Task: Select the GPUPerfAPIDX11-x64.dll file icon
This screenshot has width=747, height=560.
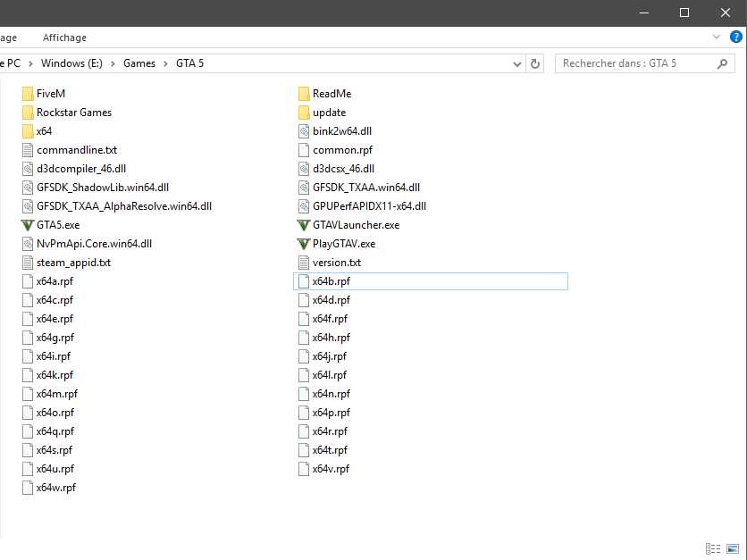Action: (x=304, y=206)
